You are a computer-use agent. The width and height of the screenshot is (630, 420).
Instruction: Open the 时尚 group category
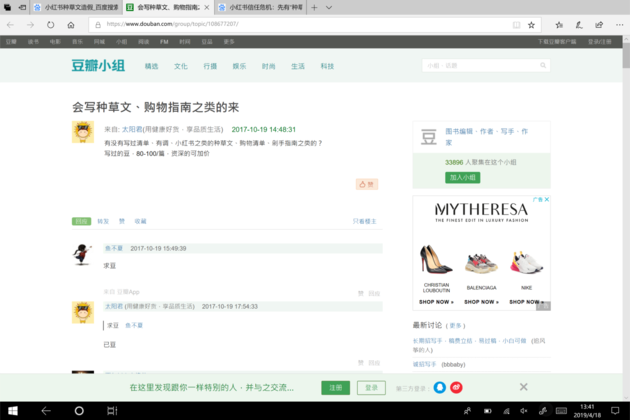[x=269, y=66]
